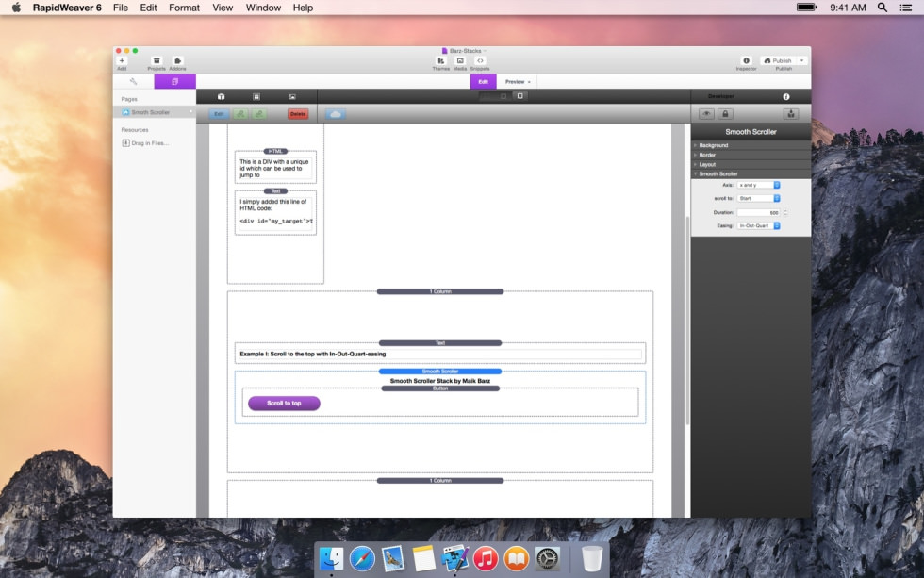Select the purple pages sidebar tab
The height and width of the screenshot is (578, 924).
[175, 81]
